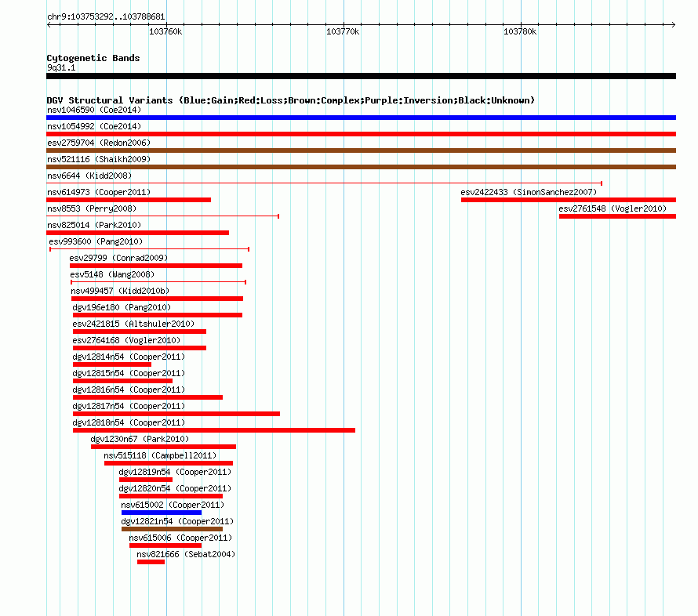
Task: Click the esv2761548 (Vogler2010) label
Action: click(x=613, y=208)
